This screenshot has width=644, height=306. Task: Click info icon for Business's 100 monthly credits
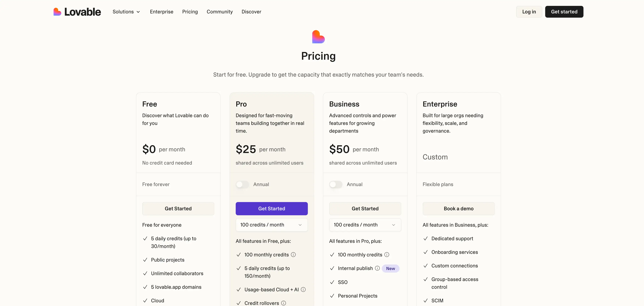[387, 255]
